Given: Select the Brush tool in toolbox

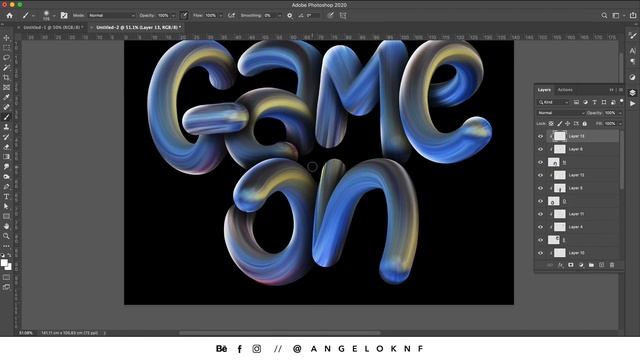Looking at the screenshot, I should coord(6,117).
